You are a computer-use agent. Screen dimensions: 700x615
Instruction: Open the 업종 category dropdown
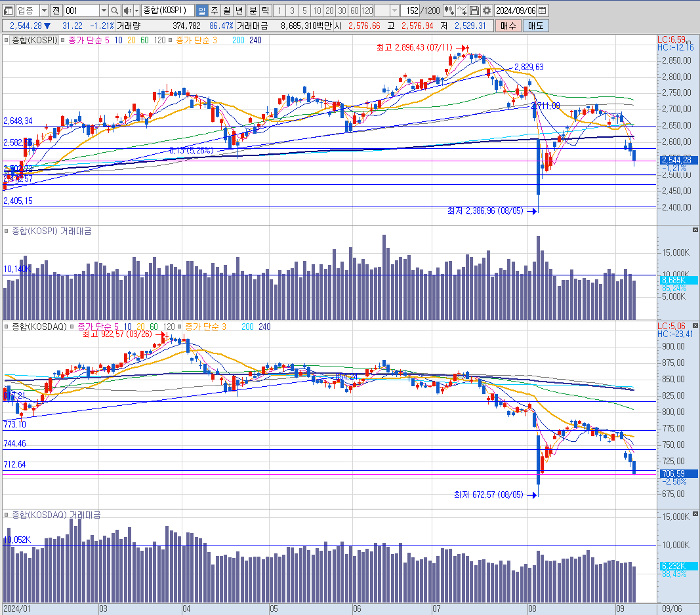pyautogui.click(x=44, y=10)
